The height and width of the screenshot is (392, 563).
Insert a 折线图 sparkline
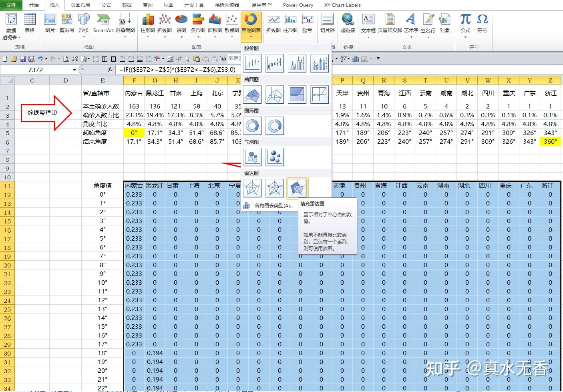(273, 23)
